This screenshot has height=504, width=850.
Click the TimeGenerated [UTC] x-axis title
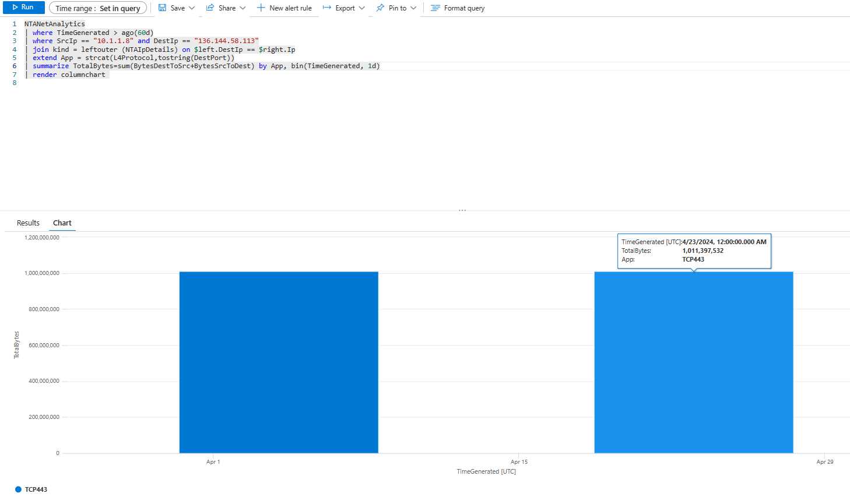486,471
